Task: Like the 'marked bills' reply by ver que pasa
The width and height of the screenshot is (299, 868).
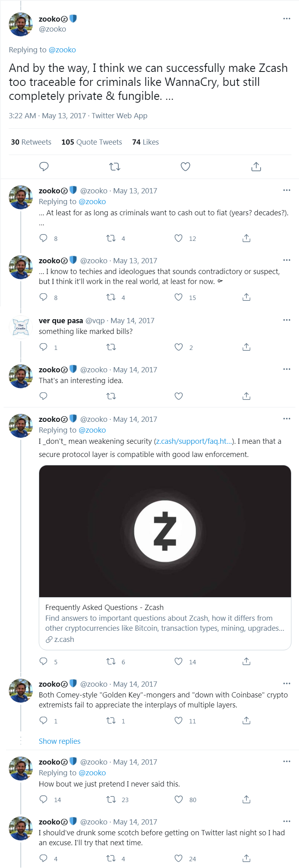Action: pyautogui.click(x=179, y=347)
